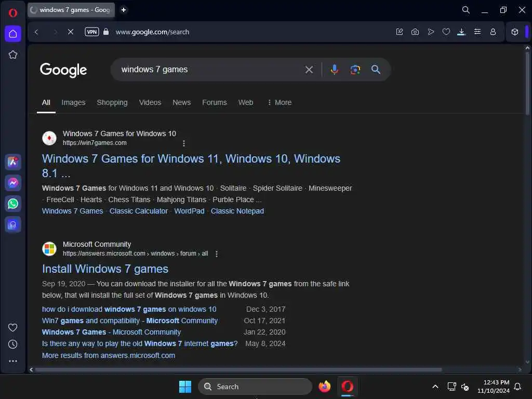Screen dimensions: 532x399
Task: Open the notifications bell in taskbar
Action: click(x=518, y=387)
